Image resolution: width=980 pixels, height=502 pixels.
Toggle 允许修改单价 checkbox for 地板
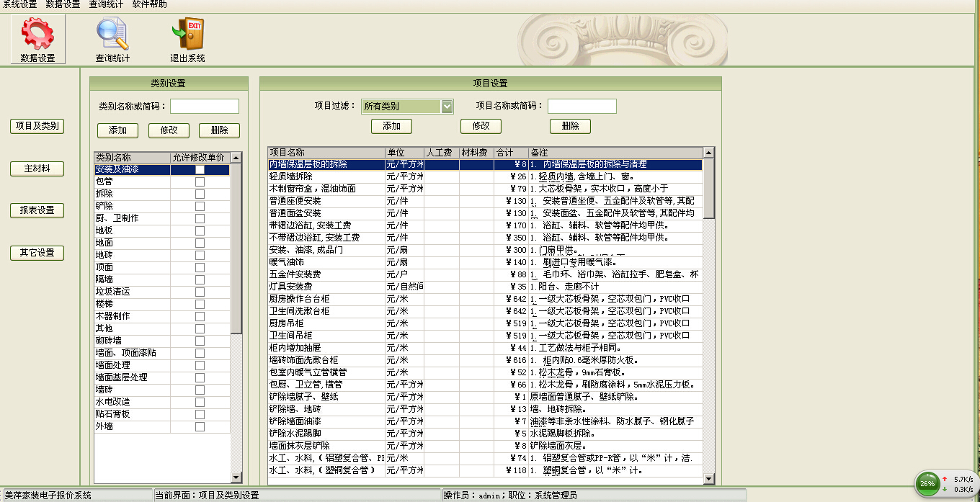click(x=200, y=231)
